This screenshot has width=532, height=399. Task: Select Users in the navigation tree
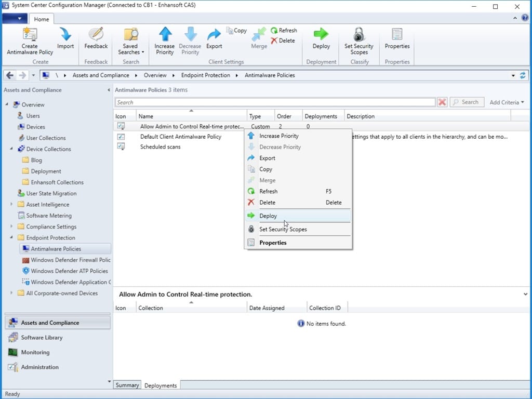point(33,116)
